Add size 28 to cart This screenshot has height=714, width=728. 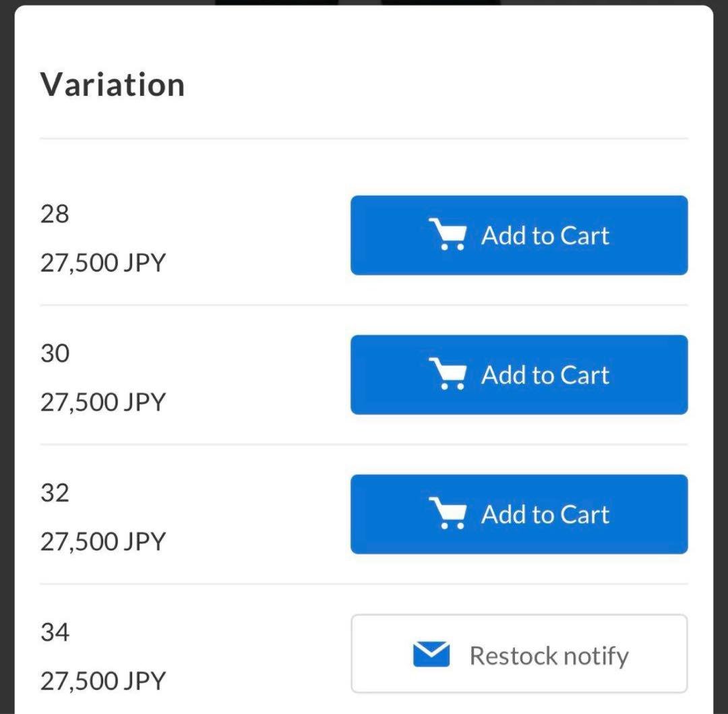tap(519, 235)
